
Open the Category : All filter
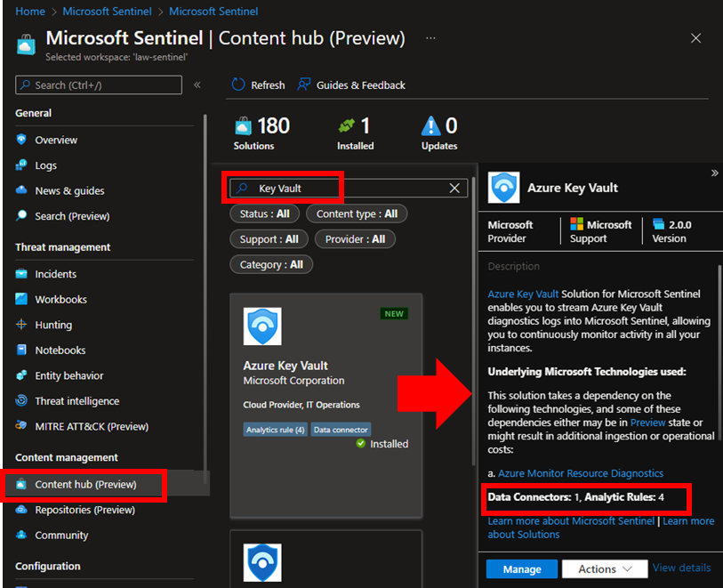coord(271,264)
